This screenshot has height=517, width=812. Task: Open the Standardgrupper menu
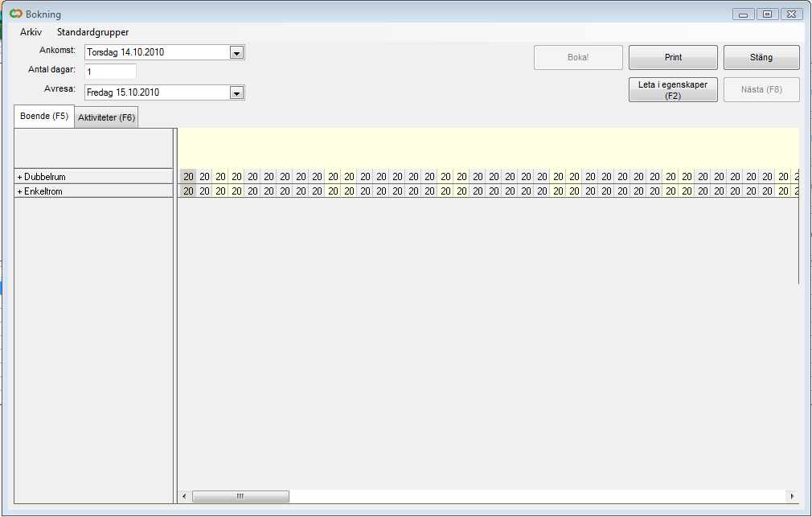(x=92, y=32)
